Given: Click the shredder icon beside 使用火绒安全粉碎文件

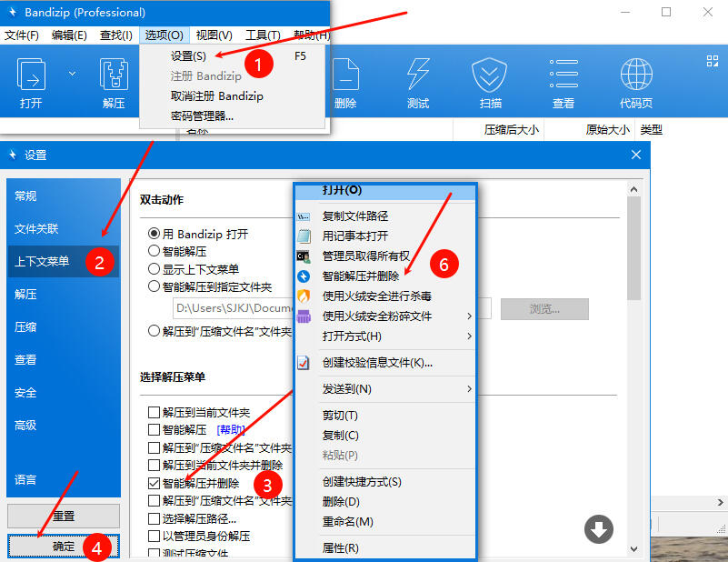Looking at the screenshot, I should 304,316.
